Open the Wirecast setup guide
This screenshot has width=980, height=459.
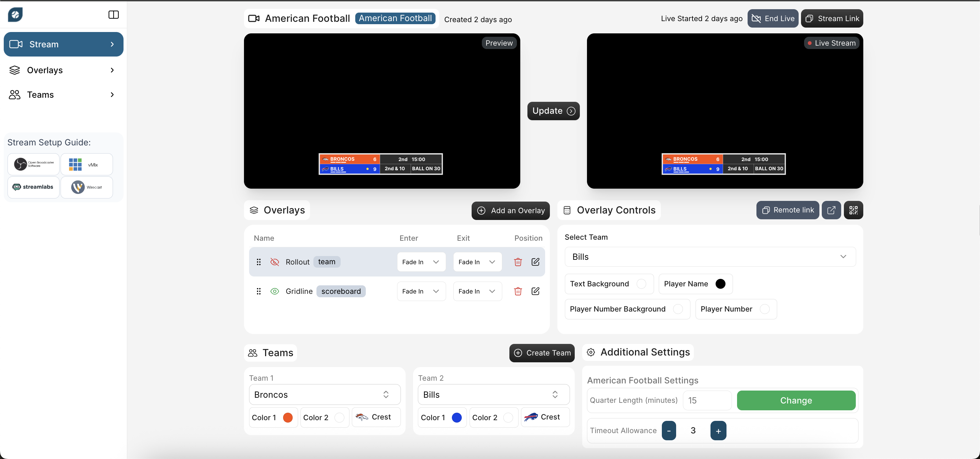(87, 187)
